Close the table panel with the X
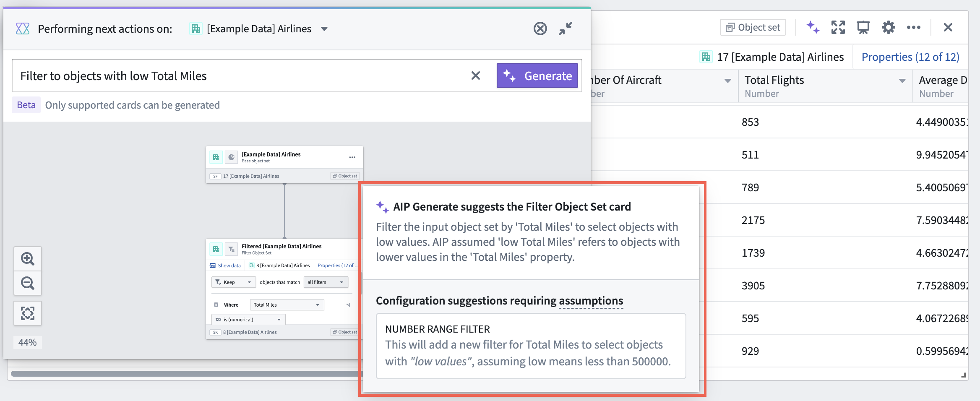 point(948,27)
